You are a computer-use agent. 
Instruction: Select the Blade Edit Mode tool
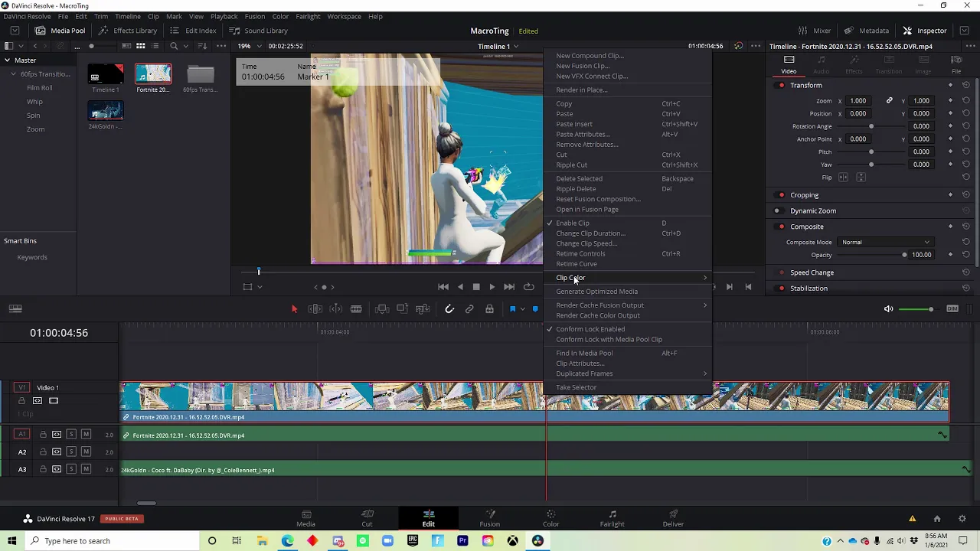click(x=356, y=309)
